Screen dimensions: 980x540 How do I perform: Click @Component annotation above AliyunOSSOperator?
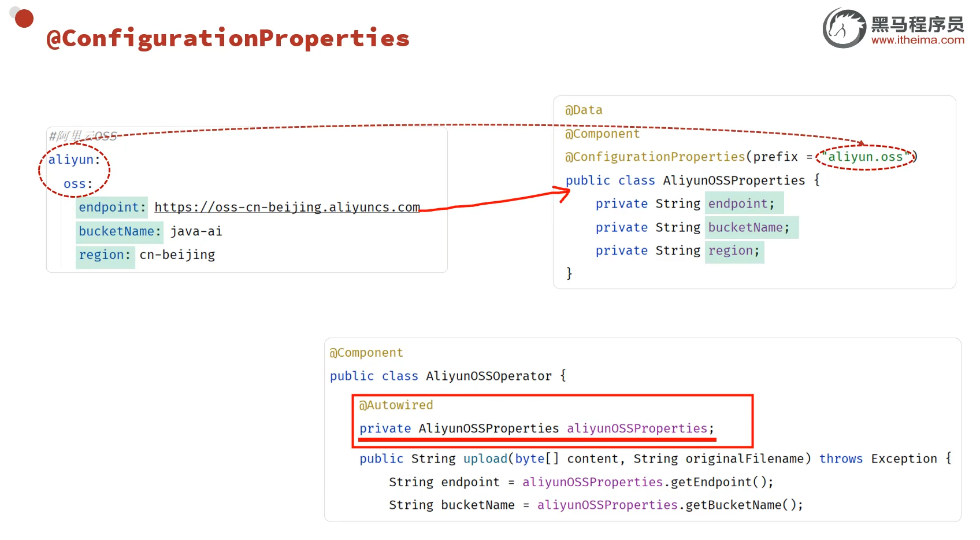[366, 353]
